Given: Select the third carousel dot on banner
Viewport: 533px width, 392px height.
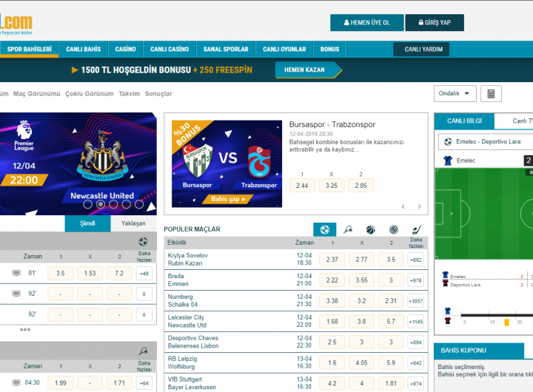Looking at the screenshot, I should click(x=113, y=204).
